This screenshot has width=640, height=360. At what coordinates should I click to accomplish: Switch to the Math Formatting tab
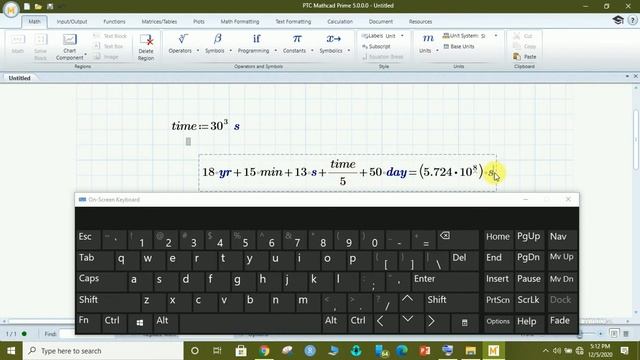pyautogui.click(x=240, y=22)
